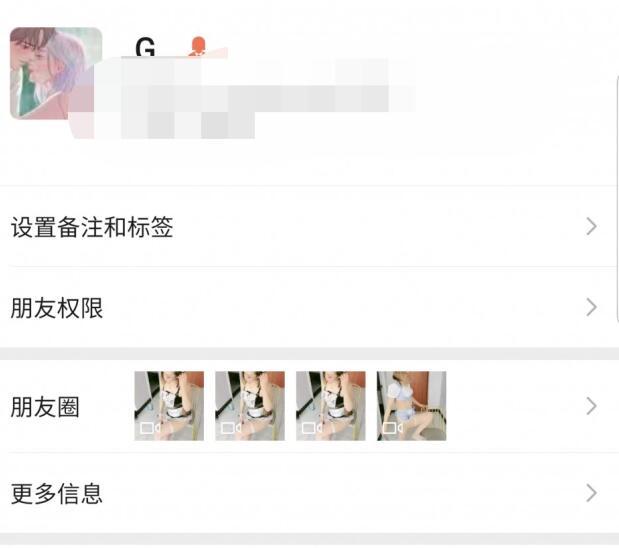Click the scrollbar on the right edge
619x549 pixels.
point(617,199)
